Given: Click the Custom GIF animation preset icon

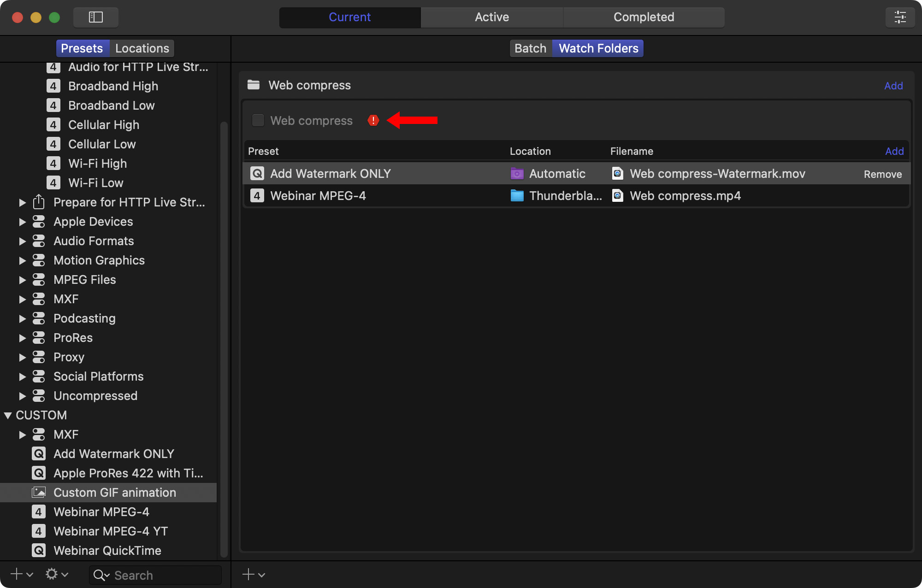Looking at the screenshot, I should coord(39,493).
